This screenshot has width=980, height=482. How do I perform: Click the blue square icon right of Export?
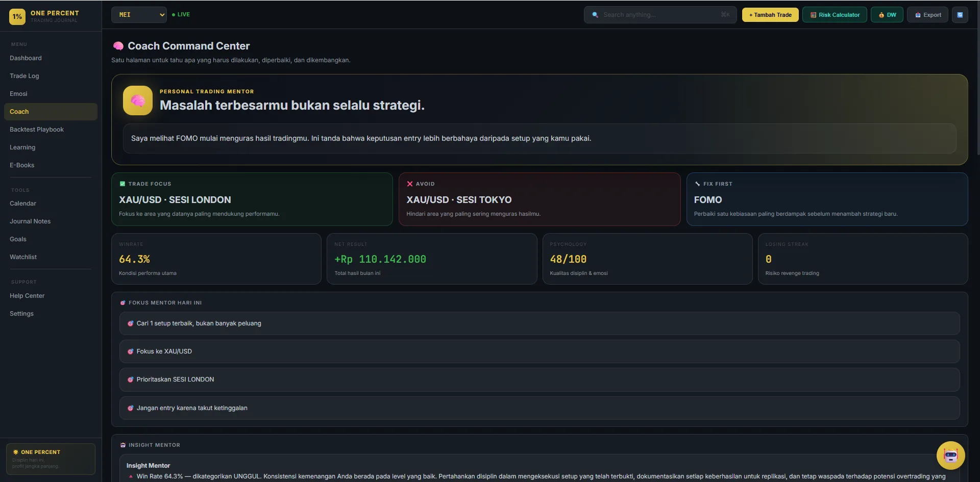tap(960, 15)
